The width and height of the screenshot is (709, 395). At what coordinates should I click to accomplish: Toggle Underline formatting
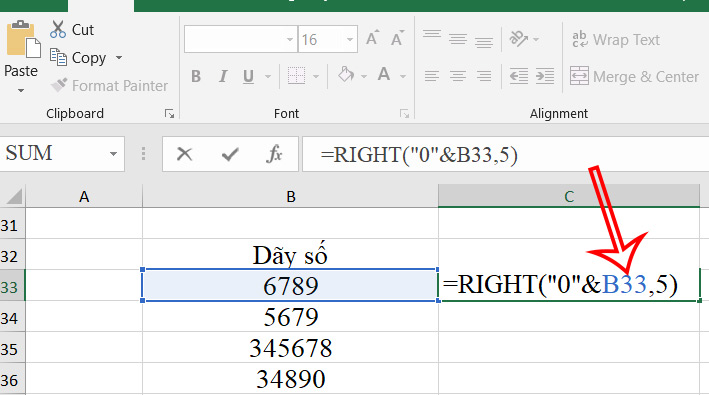pos(248,76)
